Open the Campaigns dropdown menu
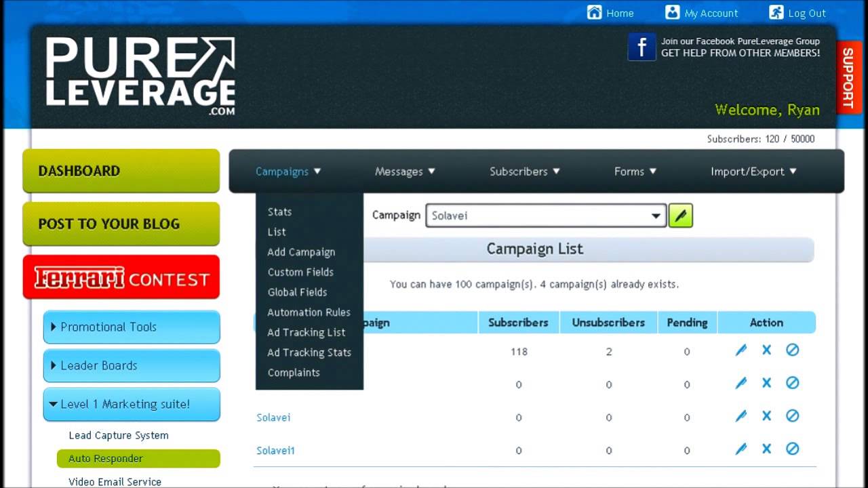The image size is (868, 488). coord(288,171)
